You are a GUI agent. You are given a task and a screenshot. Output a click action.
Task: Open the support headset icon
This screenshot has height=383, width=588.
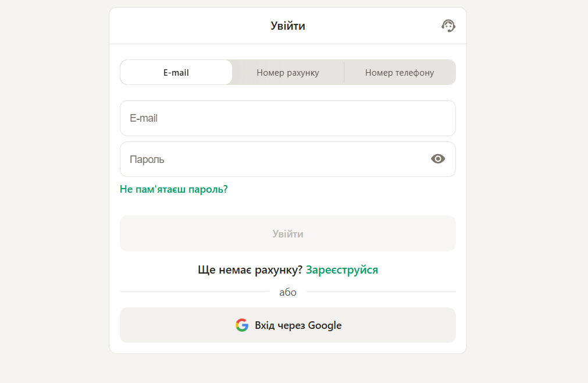click(x=448, y=26)
